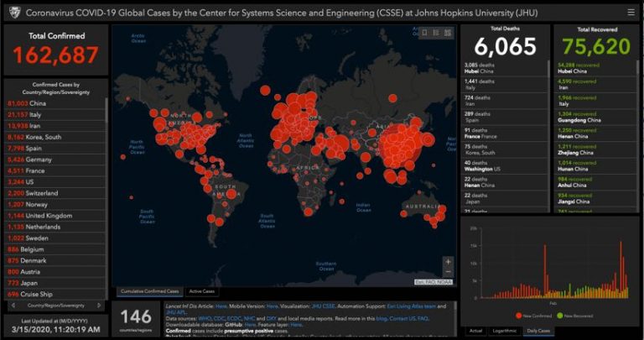Click 1,441 deaths Italy entry
This screenshot has width=644, height=340.
503,84
